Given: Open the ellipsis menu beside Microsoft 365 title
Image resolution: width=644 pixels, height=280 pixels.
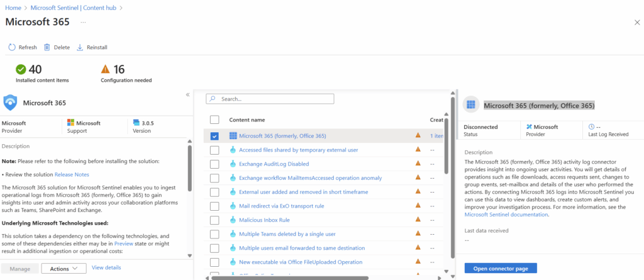Looking at the screenshot, I should pos(84,22).
